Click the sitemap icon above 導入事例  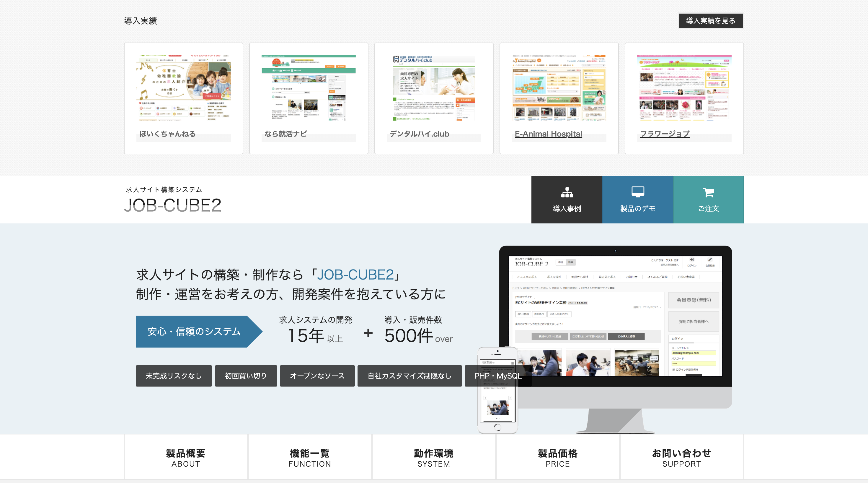(x=567, y=192)
